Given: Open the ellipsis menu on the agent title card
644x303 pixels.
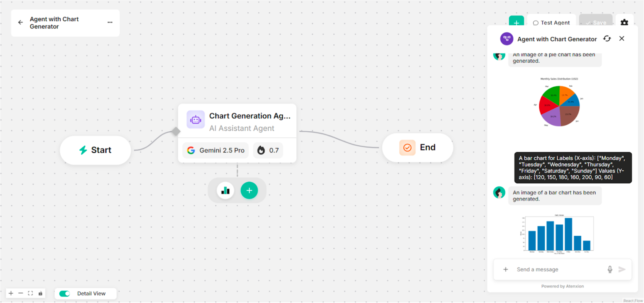Looking at the screenshot, I should 110,22.
